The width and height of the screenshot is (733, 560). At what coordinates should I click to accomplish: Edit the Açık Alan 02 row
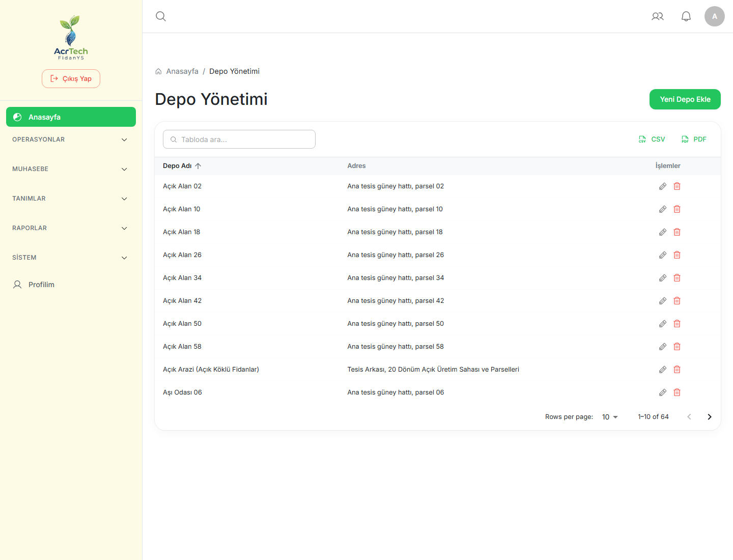pos(663,186)
